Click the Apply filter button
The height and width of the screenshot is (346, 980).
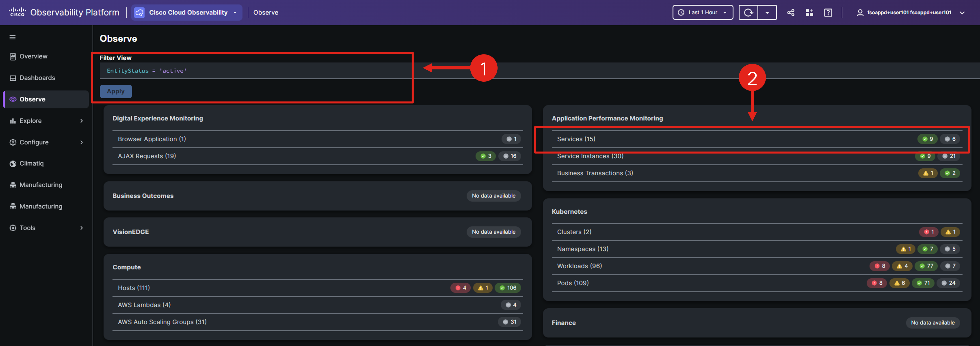click(x=116, y=91)
